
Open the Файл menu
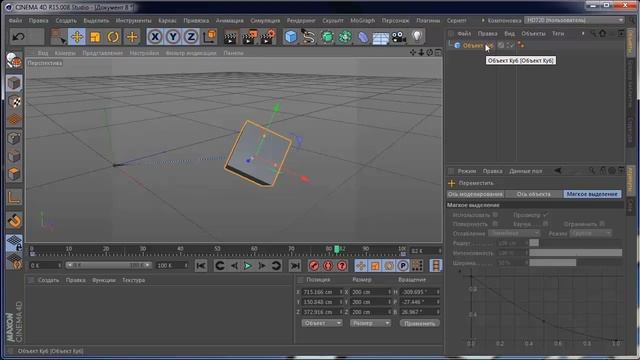pyautogui.click(x=16, y=20)
